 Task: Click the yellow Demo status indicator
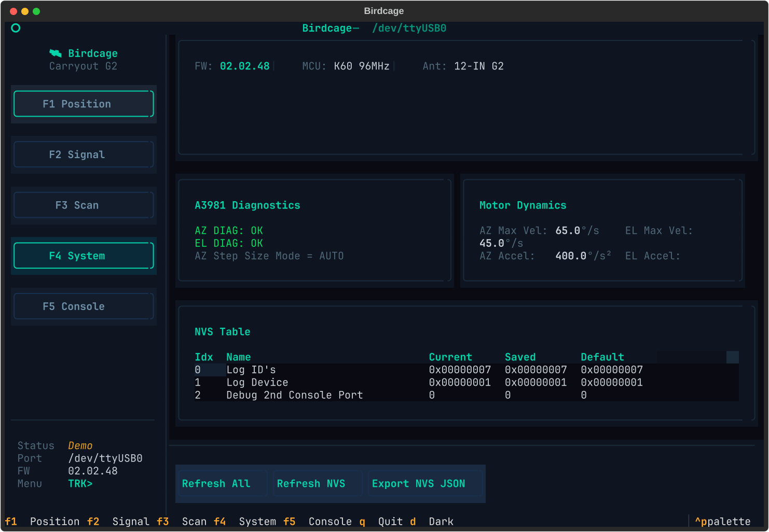(x=80, y=445)
